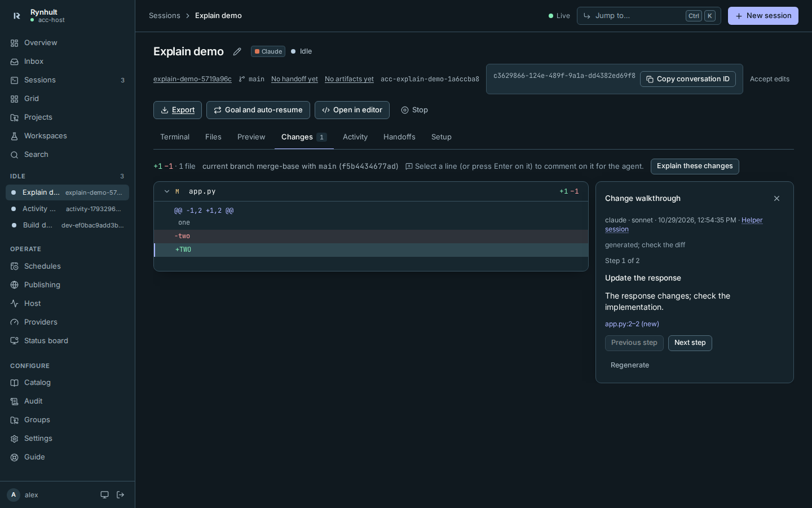The height and width of the screenshot is (508, 812).
Task: Click the Export button
Action: click(x=178, y=110)
